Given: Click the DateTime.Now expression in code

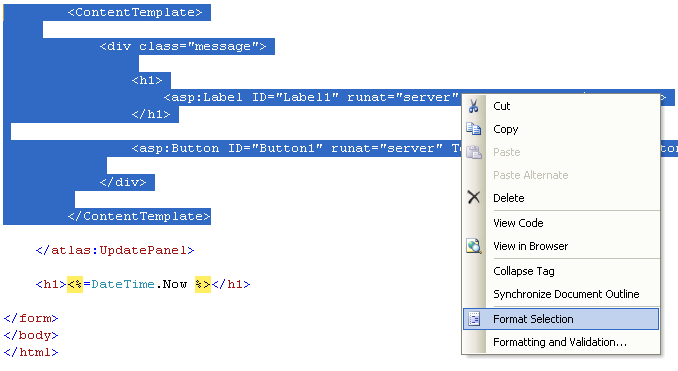Looking at the screenshot, I should (x=139, y=284).
